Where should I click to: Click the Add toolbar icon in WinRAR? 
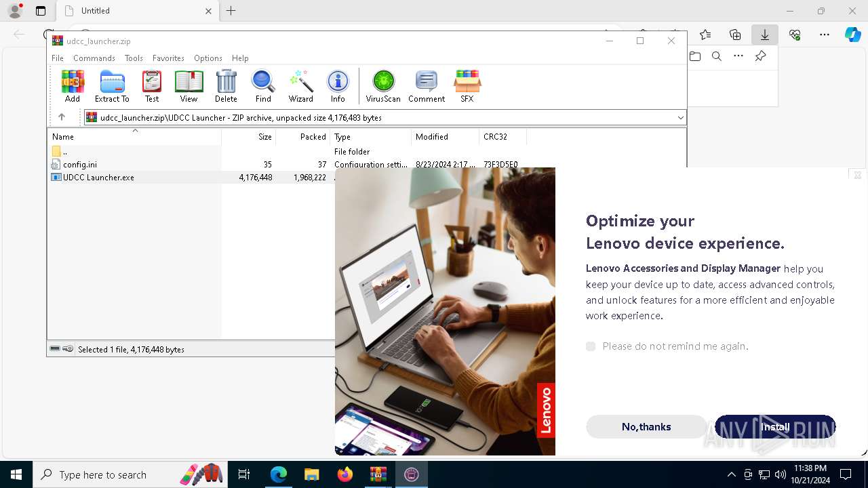coord(73,86)
